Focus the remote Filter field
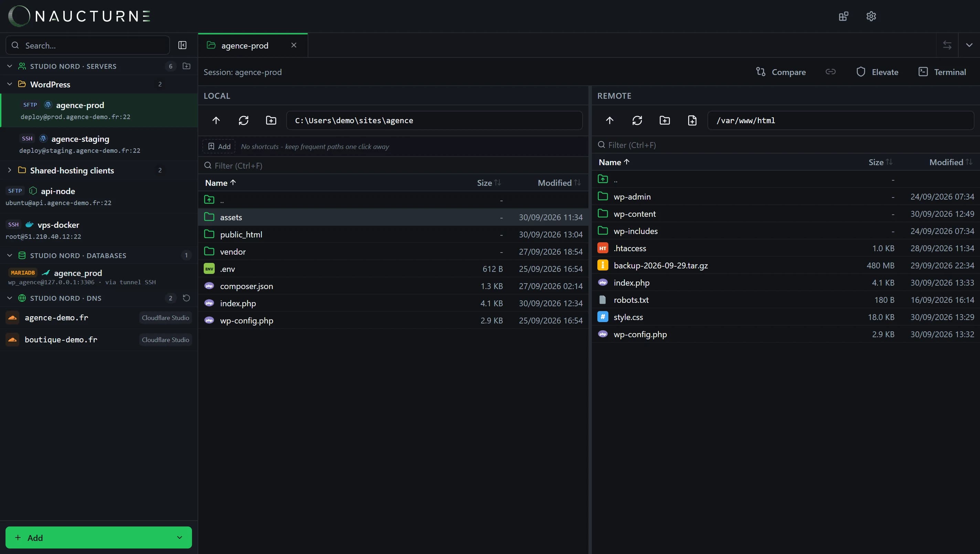 786,145
